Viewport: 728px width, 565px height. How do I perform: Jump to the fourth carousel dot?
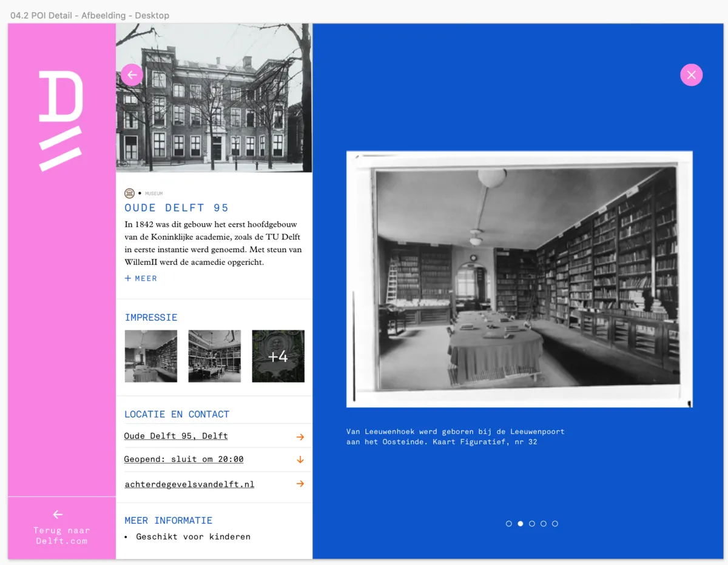[544, 524]
